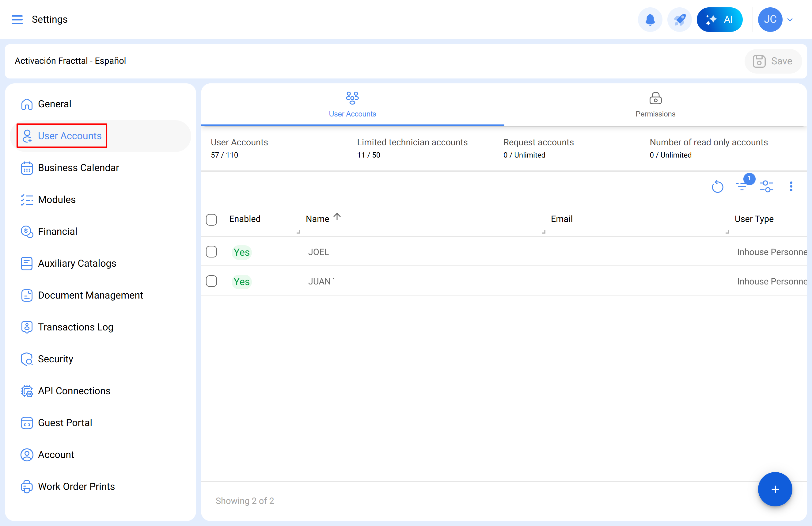This screenshot has height=526, width=812.
Task: Click the Email column header
Action: [x=562, y=219]
